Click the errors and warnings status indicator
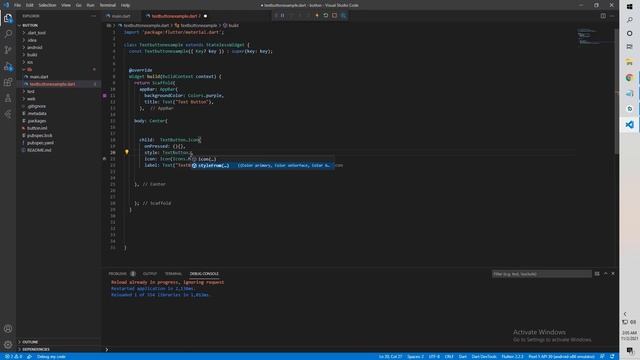The image size is (640, 360). click(x=13, y=356)
